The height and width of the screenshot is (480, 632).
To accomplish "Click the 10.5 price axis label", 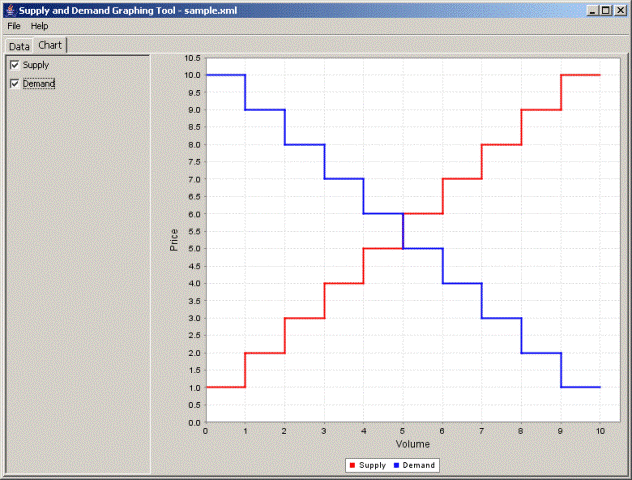I will click(192, 58).
